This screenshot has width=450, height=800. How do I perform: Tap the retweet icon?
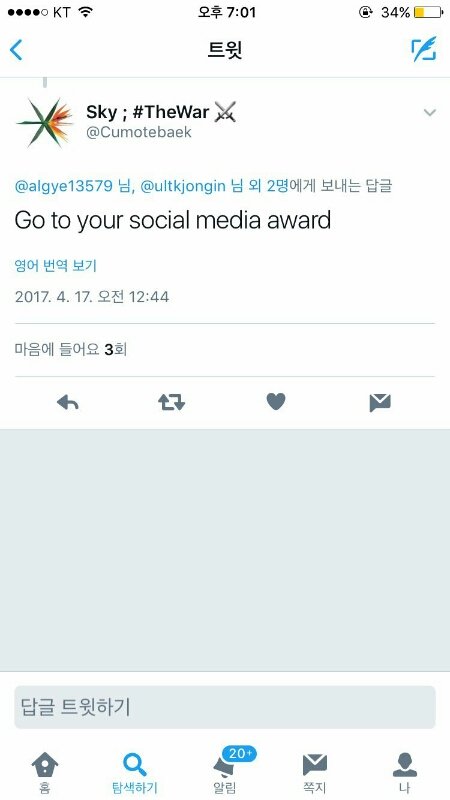click(x=171, y=403)
